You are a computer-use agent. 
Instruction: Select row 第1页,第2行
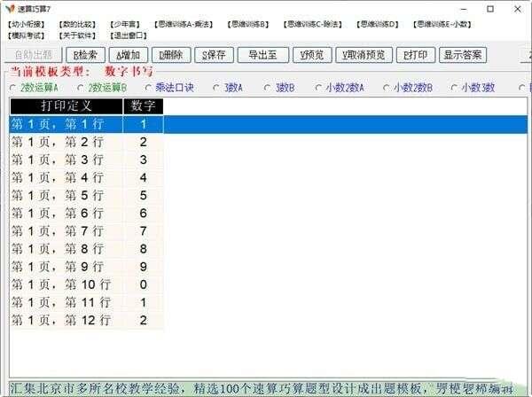pos(87,142)
